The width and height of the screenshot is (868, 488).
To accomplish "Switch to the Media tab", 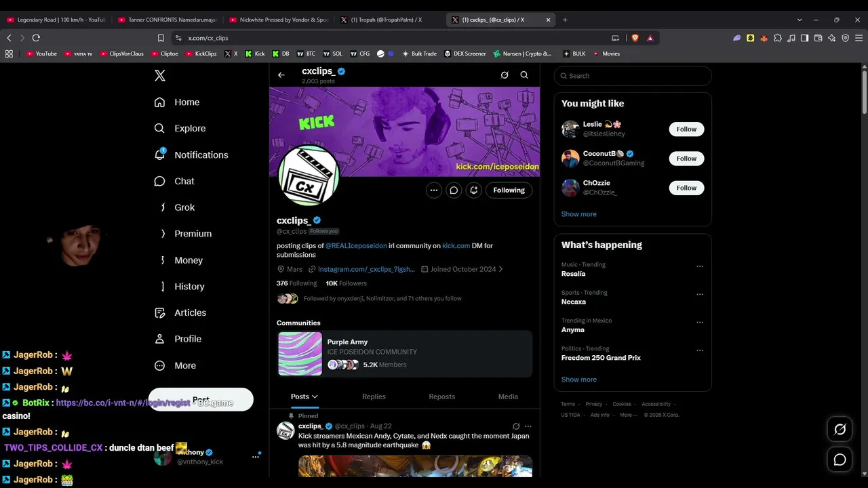I will point(508,396).
